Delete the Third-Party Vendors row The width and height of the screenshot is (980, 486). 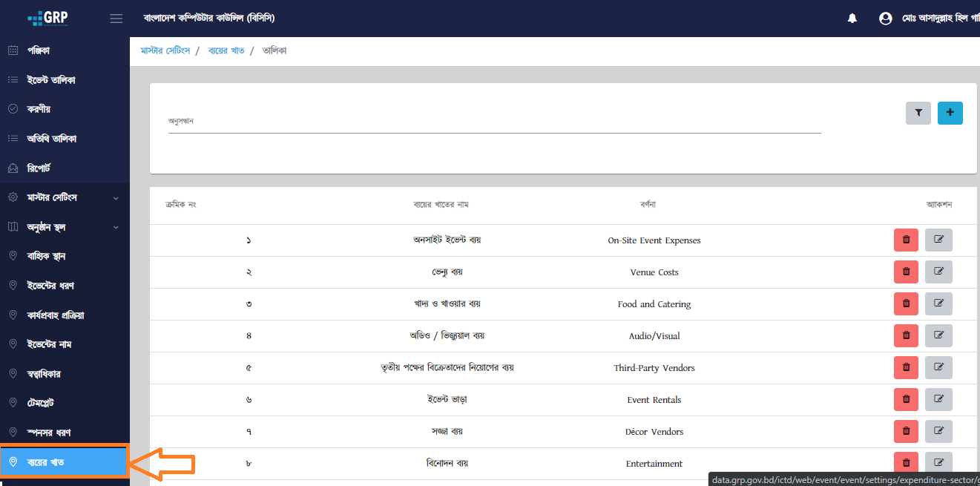906,368
